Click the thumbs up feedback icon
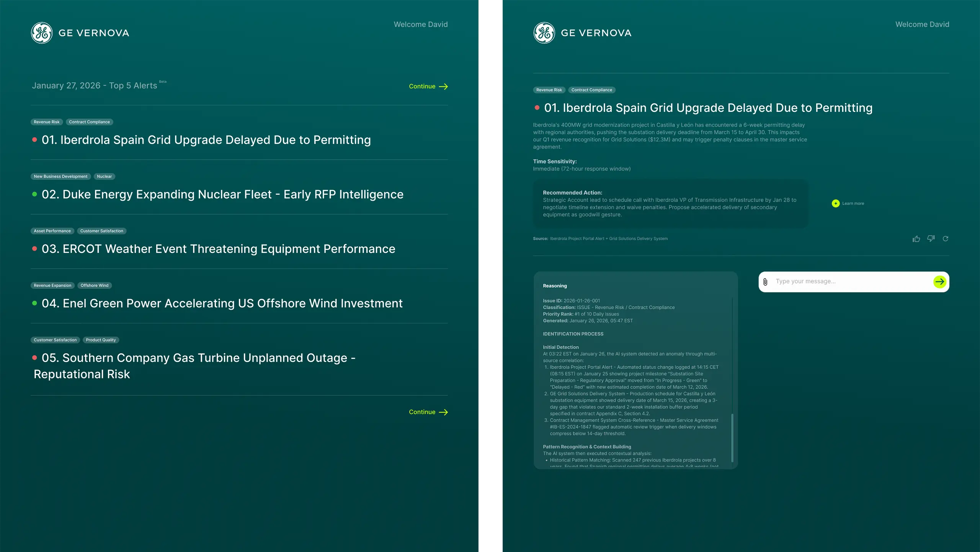This screenshot has height=552, width=980. pyautogui.click(x=916, y=239)
